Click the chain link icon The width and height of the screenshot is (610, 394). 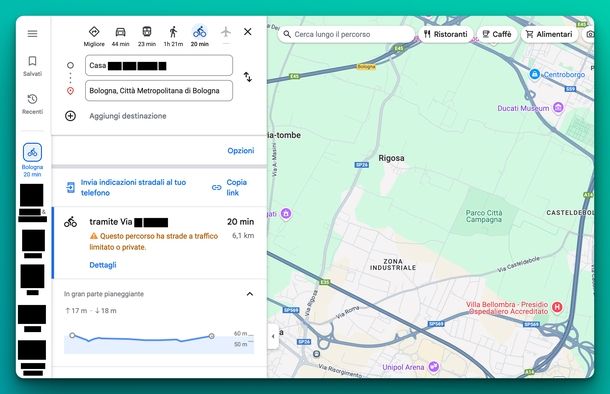[217, 188]
